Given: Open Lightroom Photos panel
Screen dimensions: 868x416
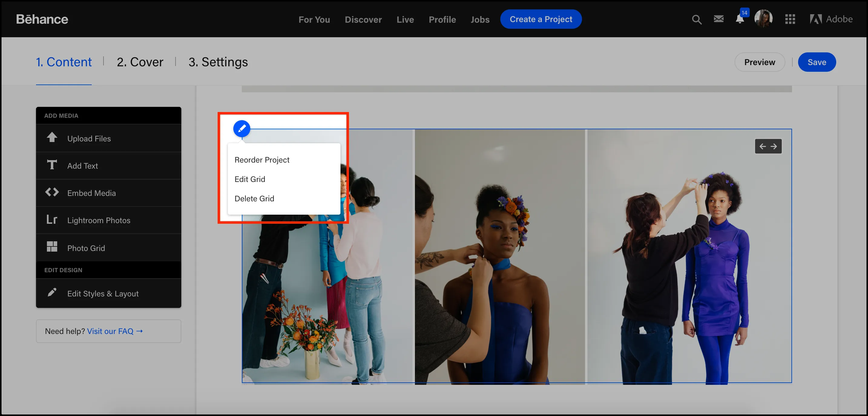Looking at the screenshot, I should [99, 220].
